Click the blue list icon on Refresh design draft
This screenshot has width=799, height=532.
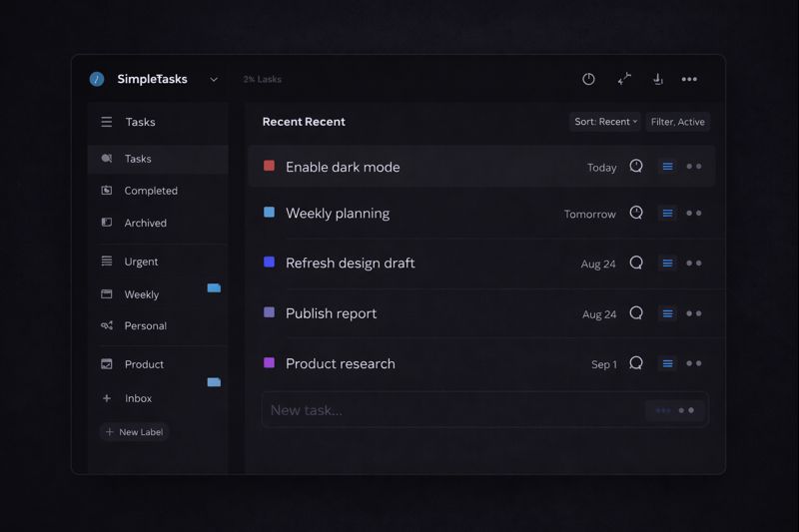[667, 264]
